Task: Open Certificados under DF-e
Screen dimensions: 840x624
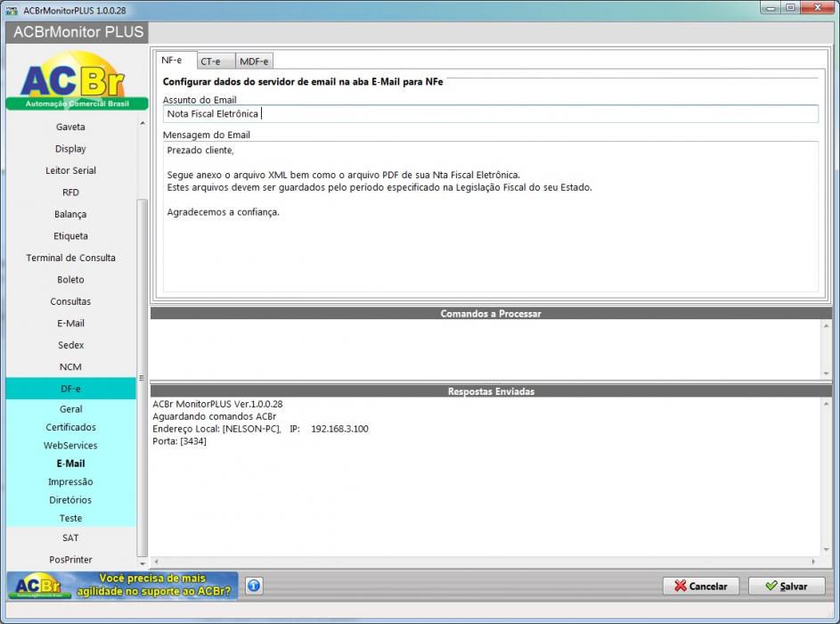Action: tap(70, 427)
